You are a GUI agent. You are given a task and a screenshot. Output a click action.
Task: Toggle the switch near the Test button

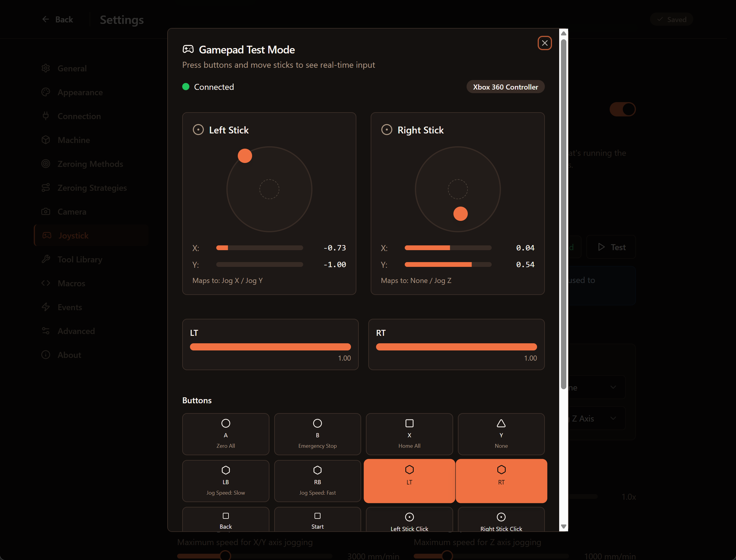tap(622, 109)
